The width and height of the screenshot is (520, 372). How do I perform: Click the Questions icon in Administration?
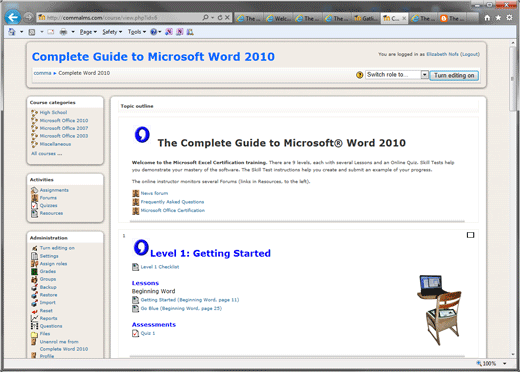[34, 326]
